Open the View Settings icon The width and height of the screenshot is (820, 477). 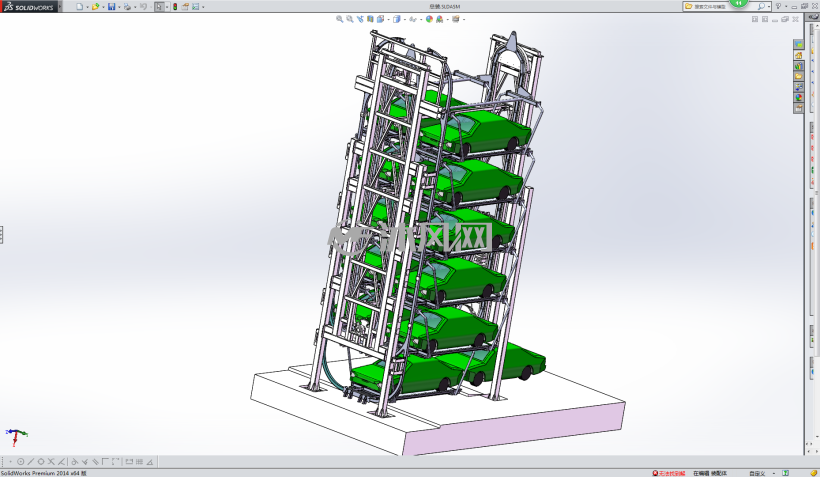click(x=455, y=19)
